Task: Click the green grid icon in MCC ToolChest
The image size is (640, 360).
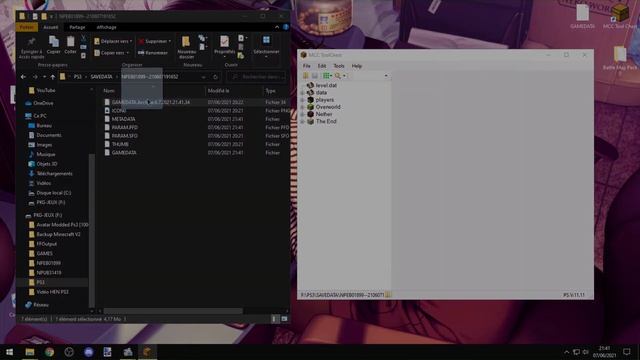Action: point(326,76)
